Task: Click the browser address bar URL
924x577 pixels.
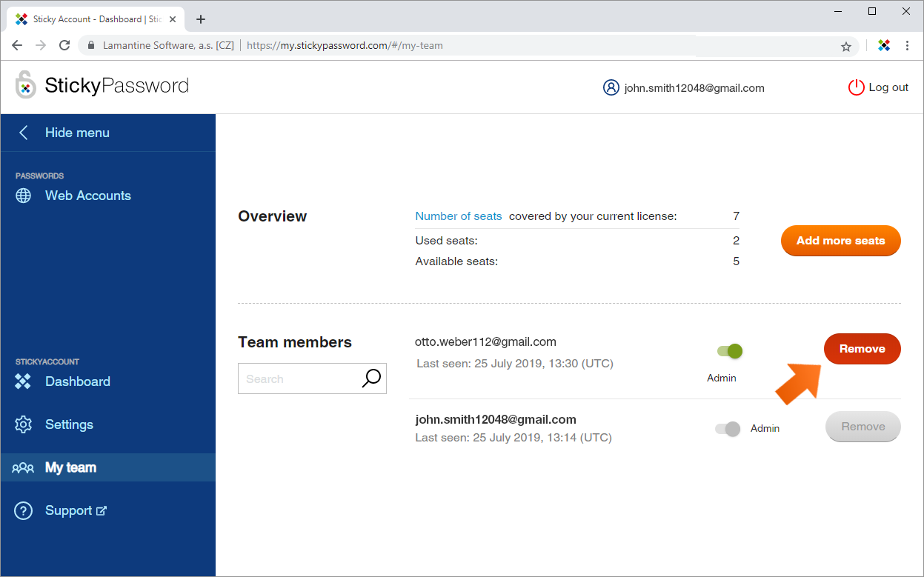Action: click(x=345, y=45)
